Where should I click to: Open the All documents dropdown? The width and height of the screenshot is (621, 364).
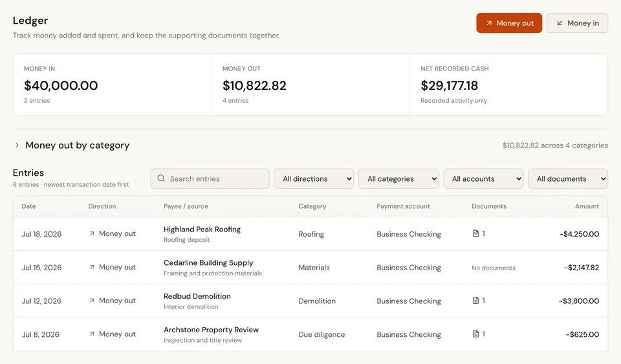click(x=568, y=179)
